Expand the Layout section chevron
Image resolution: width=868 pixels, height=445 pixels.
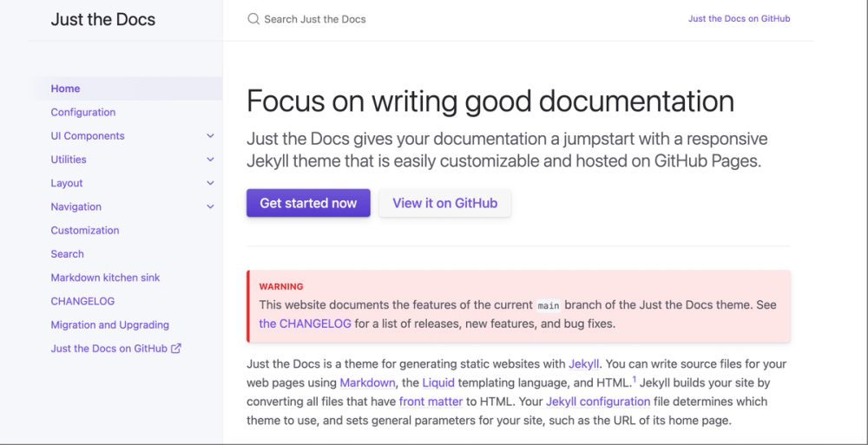[x=210, y=183]
